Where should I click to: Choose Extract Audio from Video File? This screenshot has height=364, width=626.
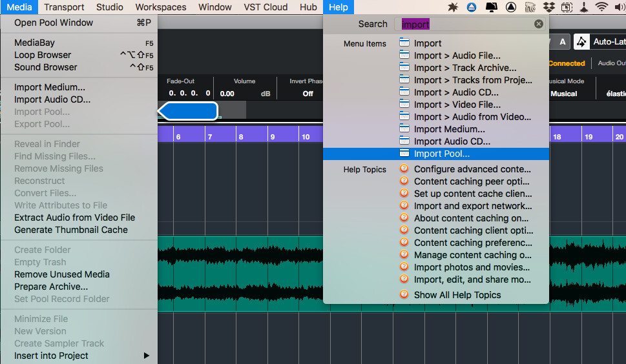pyautogui.click(x=79, y=217)
